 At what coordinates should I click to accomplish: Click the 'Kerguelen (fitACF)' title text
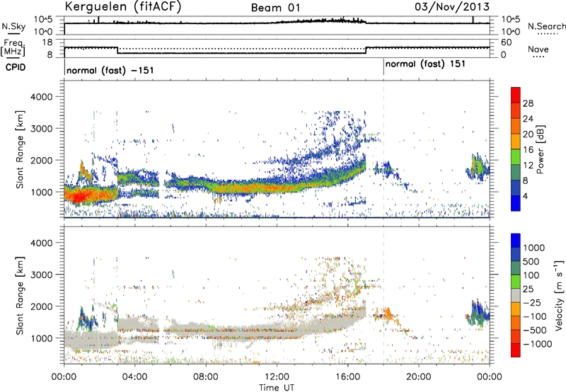click(x=122, y=7)
